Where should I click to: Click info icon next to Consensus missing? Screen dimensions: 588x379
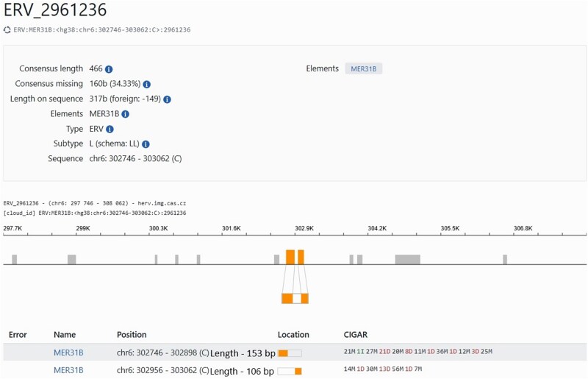(146, 84)
